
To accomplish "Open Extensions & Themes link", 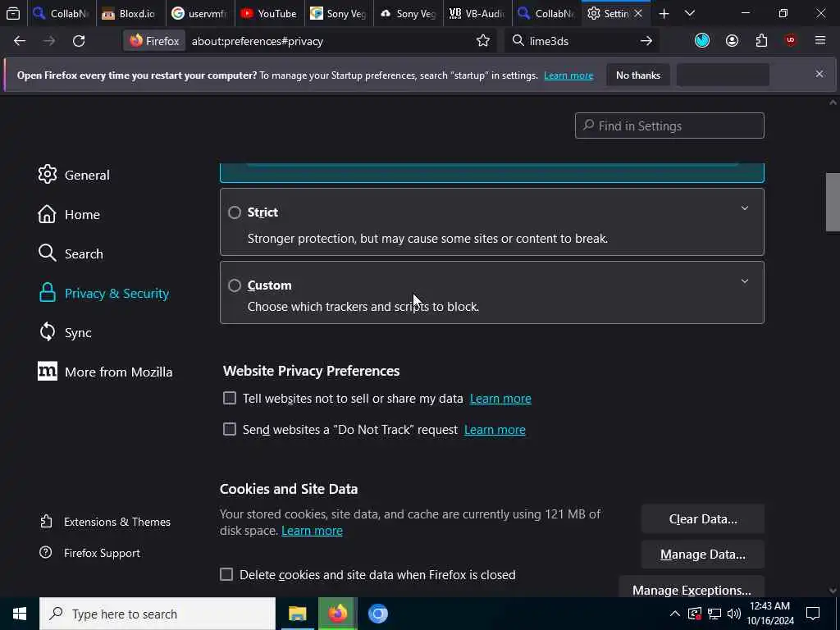I will point(106,521).
